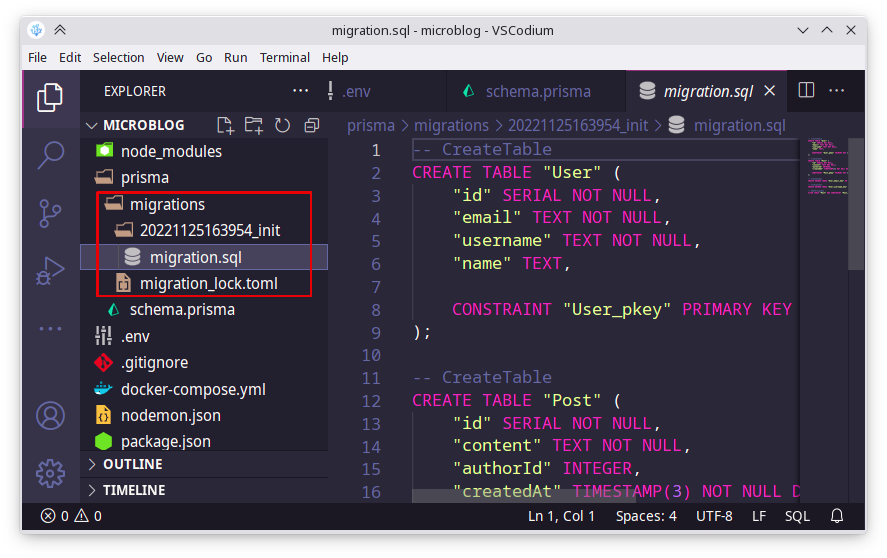Show errors and warnings problems indicator

pos(71,516)
